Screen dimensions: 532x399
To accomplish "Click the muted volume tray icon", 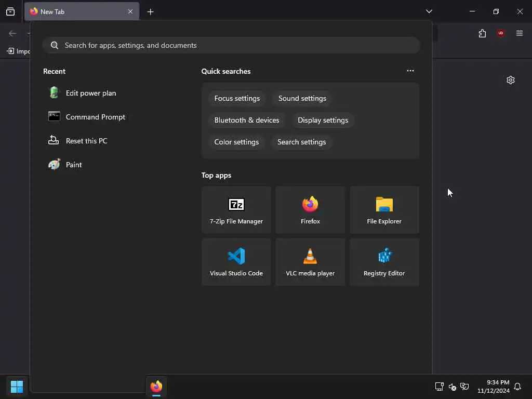I will click(x=453, y=387).
